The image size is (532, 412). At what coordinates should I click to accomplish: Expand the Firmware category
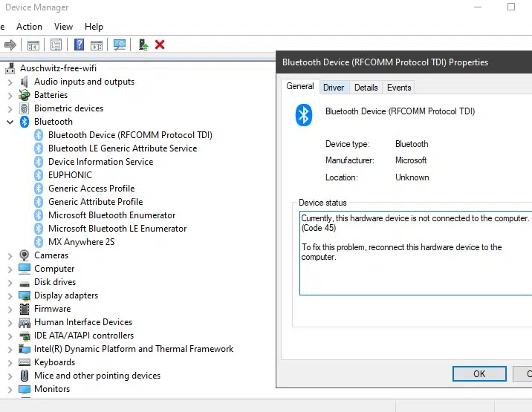point(10,310)
